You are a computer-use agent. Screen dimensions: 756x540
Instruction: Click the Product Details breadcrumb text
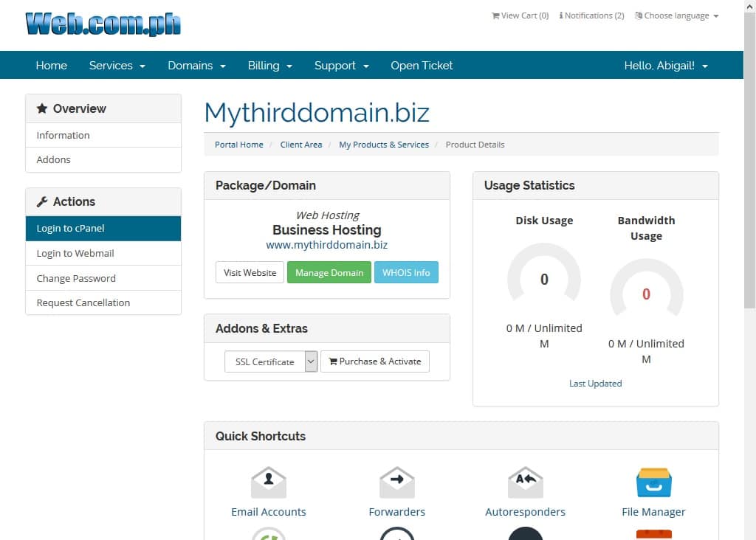(475, 145)
